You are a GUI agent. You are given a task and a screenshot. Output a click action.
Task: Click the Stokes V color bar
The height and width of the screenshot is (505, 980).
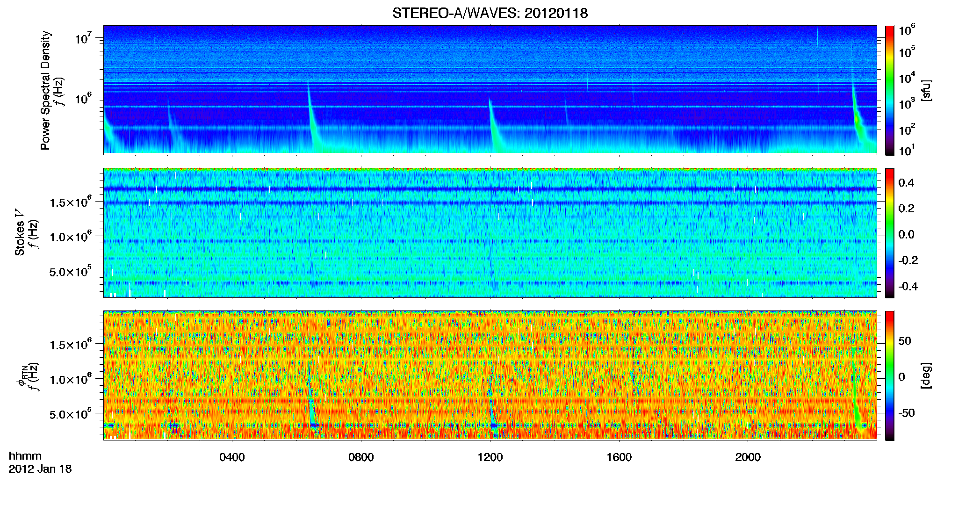(x=890, y=233)
